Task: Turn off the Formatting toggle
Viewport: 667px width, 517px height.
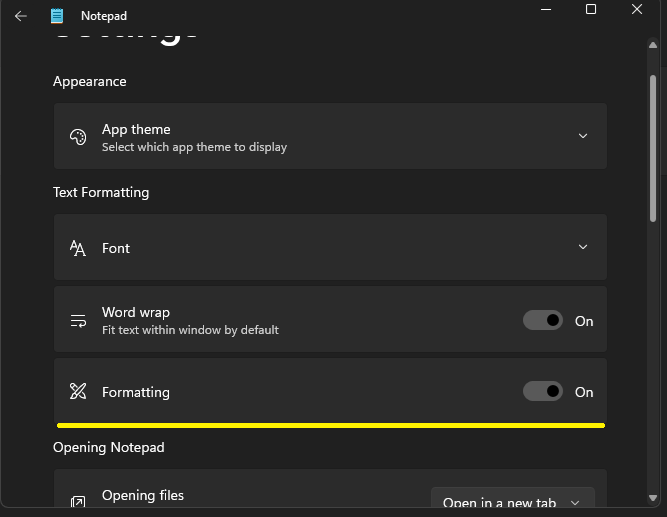Action: [x=543, y=391]
